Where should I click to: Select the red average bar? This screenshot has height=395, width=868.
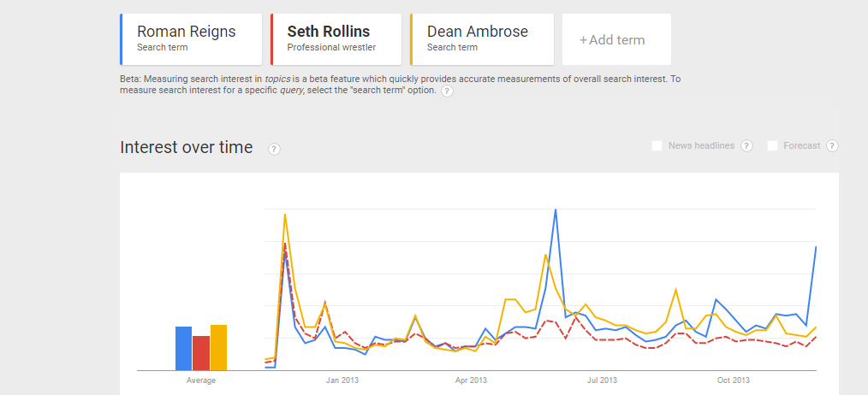pyautogui.click(x=201, y=352)
